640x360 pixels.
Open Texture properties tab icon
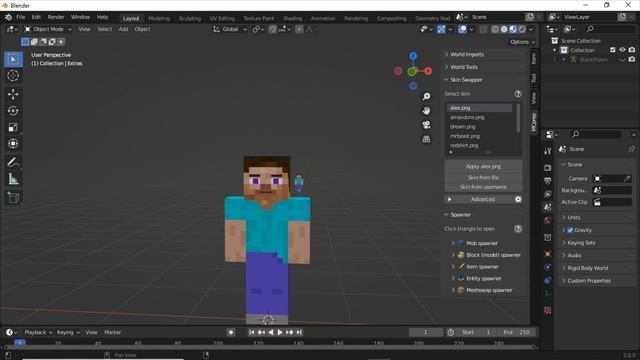(x=548, y=311)
